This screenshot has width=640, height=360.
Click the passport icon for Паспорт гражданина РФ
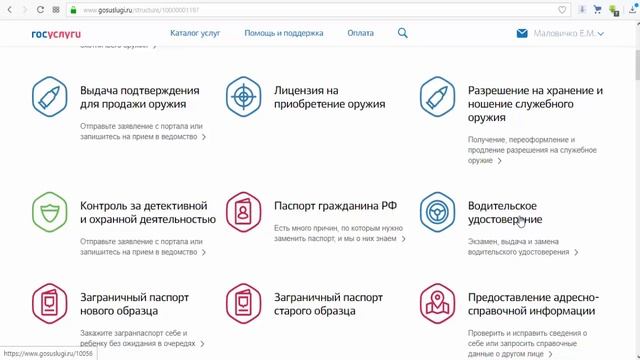pyautogui.click(x=244, y=212)
